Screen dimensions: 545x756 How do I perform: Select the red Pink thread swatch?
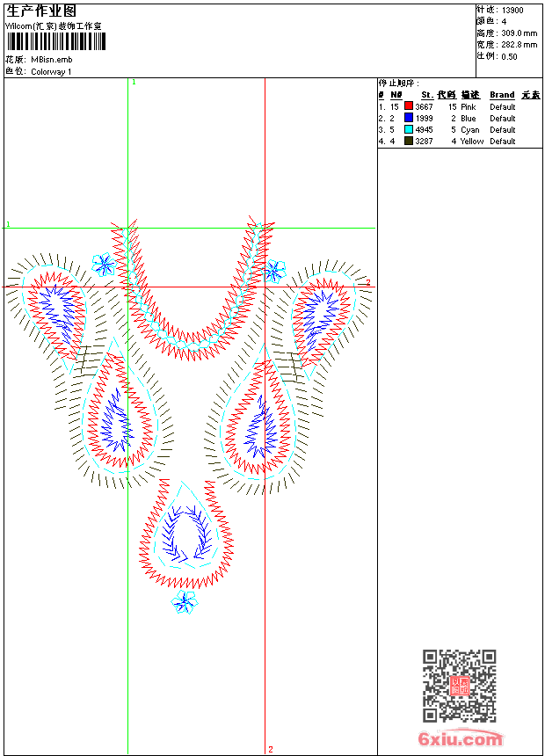pos(409,106)
